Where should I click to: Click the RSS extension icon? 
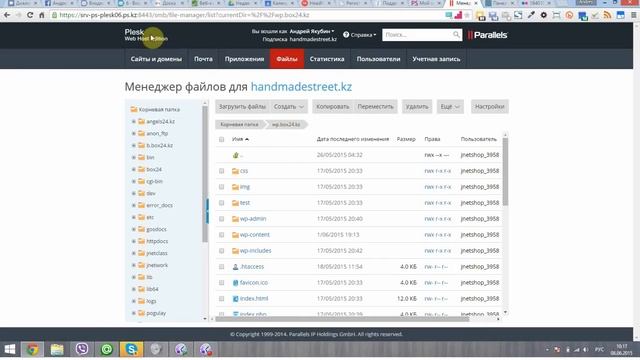point(607,15)
